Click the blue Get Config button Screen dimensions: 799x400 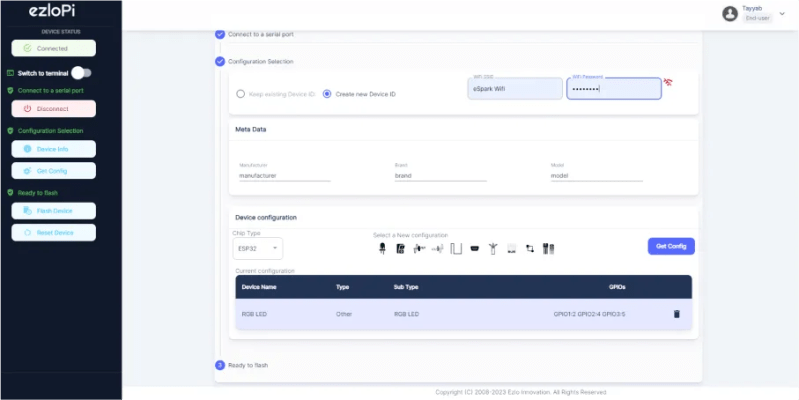(671, 246)
